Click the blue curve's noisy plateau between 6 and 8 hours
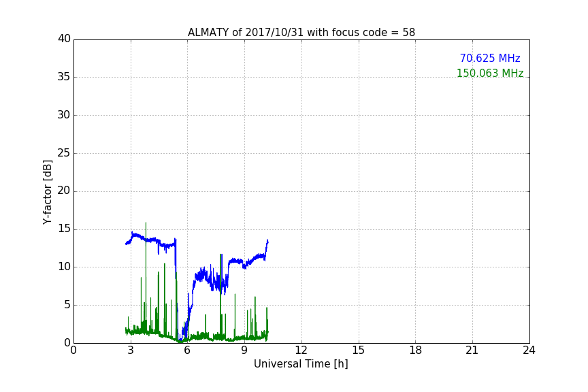588x392 pixels. (210, 280)
